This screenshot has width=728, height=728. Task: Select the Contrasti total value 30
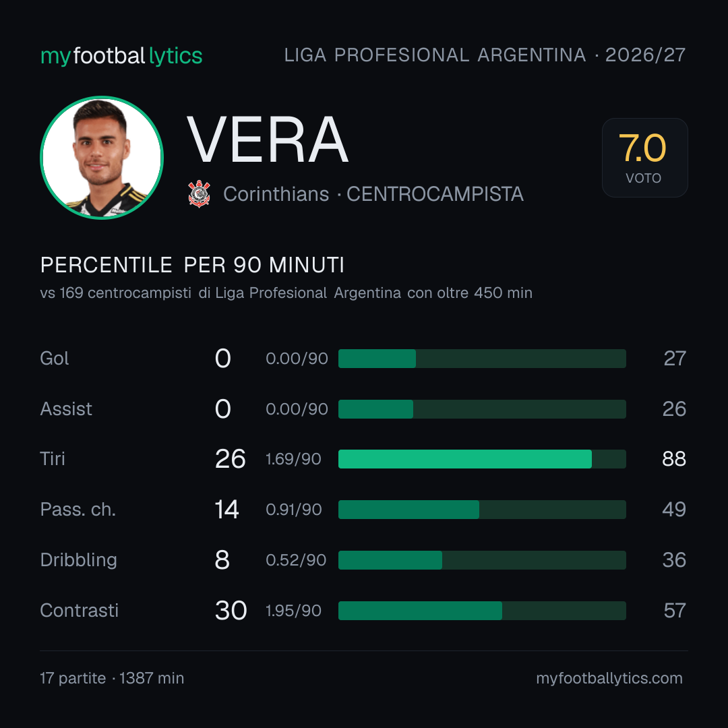(x=231, y=610)
